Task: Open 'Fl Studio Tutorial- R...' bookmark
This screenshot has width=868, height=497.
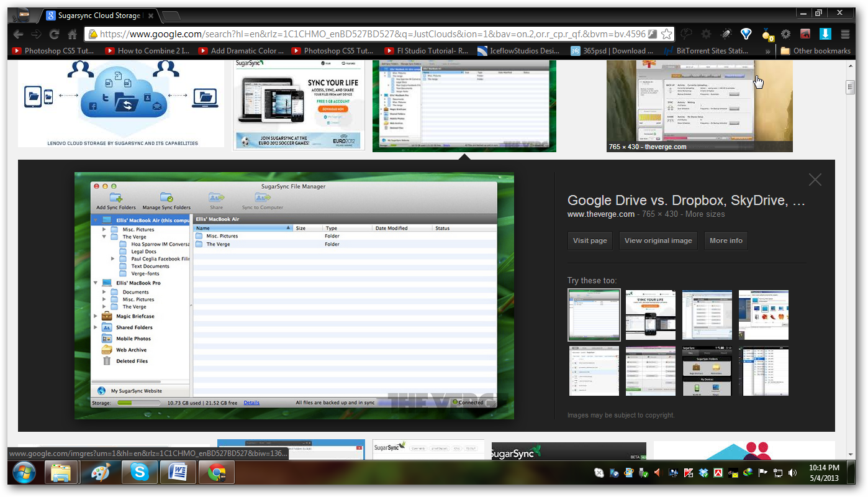Action: tap(427, 51)
